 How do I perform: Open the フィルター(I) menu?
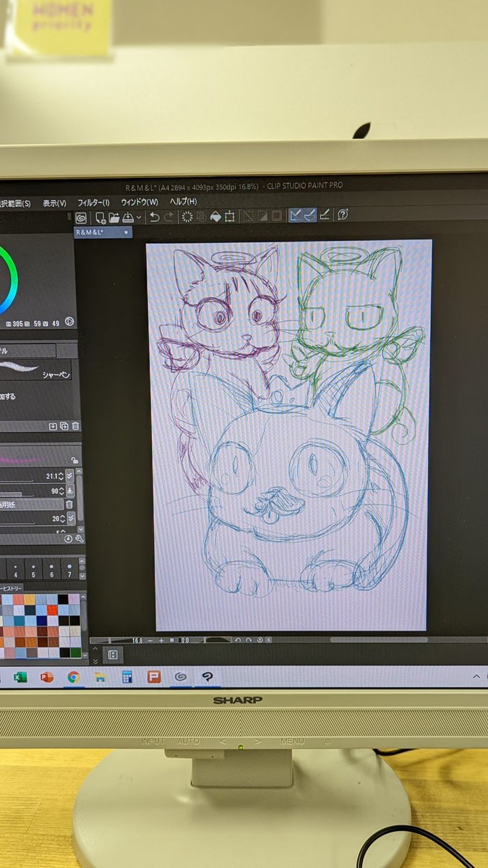[x=93, y=203]
